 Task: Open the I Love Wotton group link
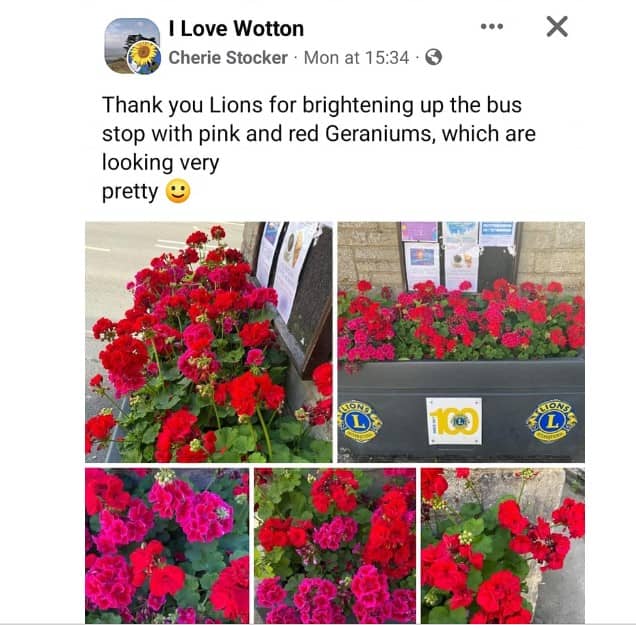pos(236,28)
